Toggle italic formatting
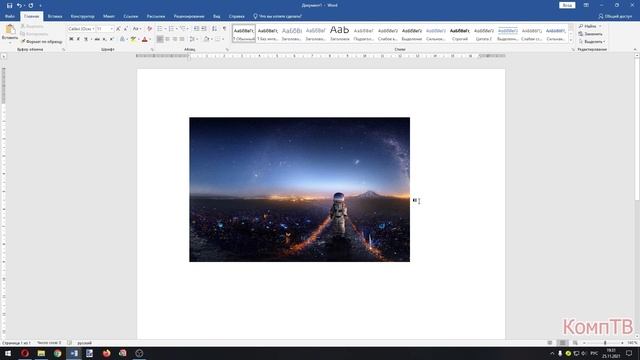640x360 pixels. coord(78,39)
